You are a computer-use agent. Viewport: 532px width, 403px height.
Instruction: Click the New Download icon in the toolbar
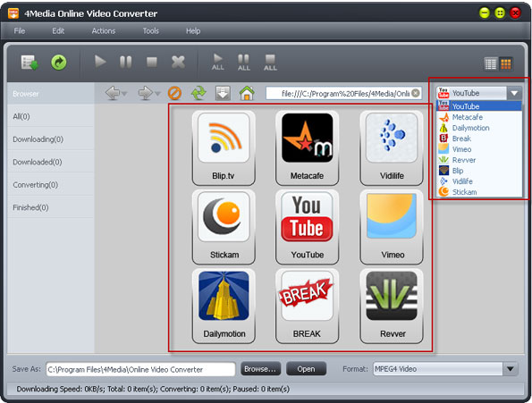pos(30,63)
